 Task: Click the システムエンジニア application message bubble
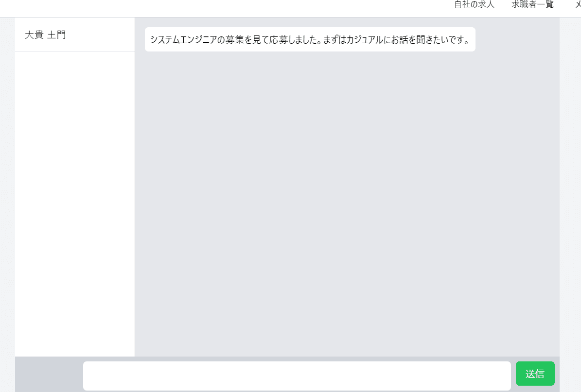point(310,39)
